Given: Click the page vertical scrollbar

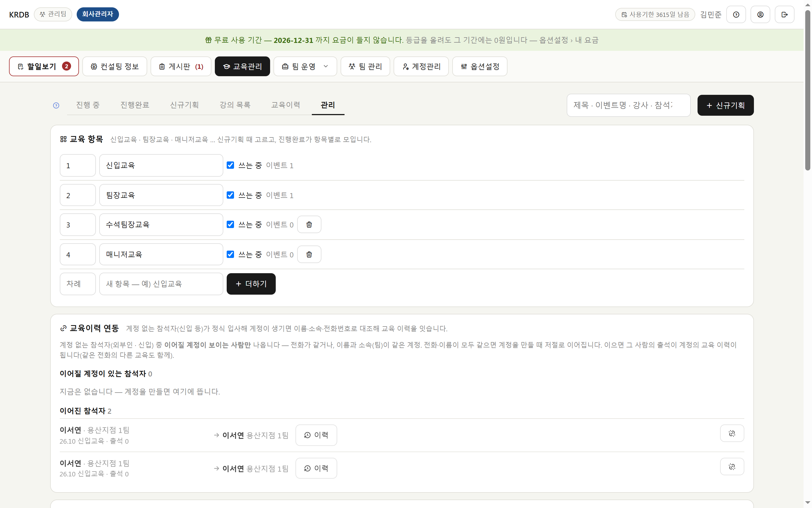Looking at the screenshot, I should click(808, 91).
